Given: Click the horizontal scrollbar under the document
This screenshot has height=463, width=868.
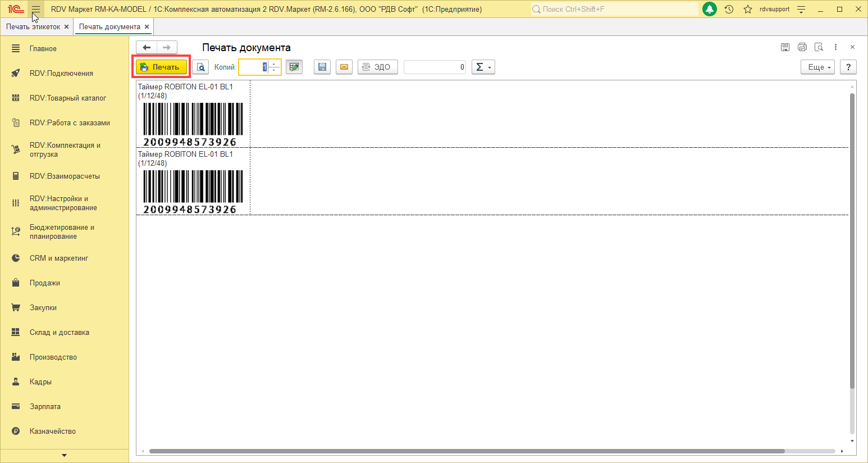Looking at the screenshot, I should [x=467, y=451].
